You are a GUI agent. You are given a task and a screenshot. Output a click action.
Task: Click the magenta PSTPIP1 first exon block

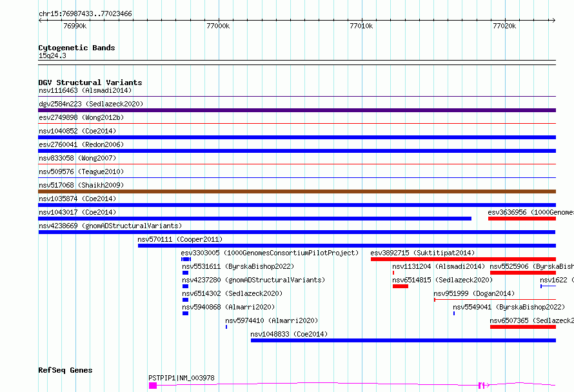[153, 386]
